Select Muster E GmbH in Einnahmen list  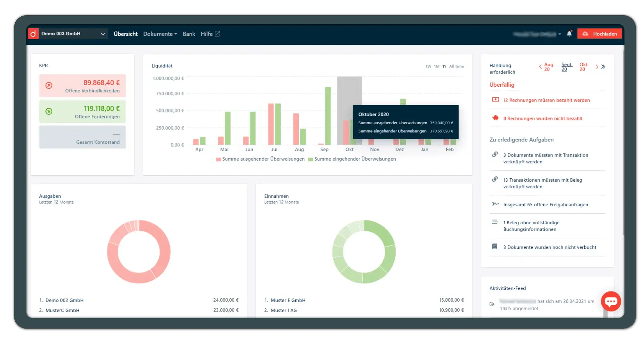pyautogui.click(x=288, y=300)
